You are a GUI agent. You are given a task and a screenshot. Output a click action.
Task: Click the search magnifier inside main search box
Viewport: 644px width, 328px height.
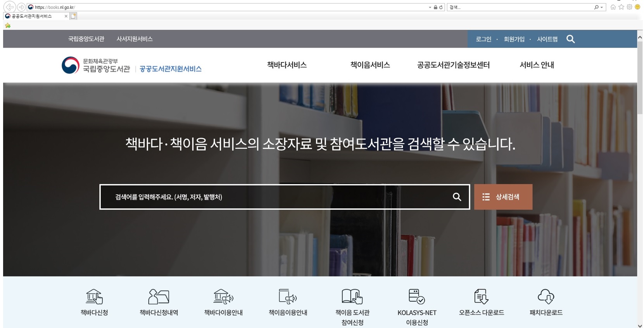point(457,197)
